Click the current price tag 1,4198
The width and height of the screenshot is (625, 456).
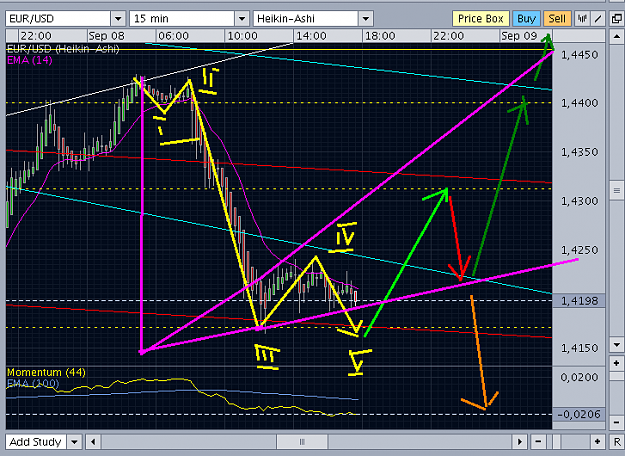point(579,301)
